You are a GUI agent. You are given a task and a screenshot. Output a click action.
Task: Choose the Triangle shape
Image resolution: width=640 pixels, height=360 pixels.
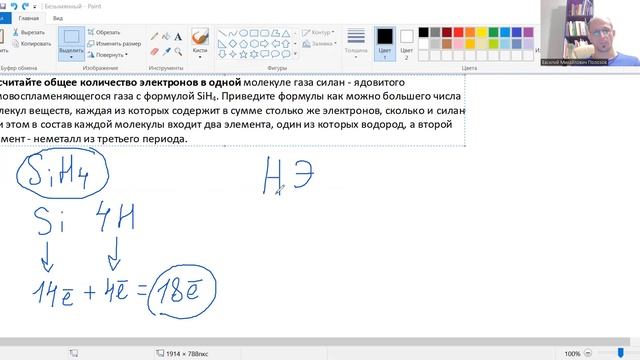pyautogui.click(x=286, y=33)
